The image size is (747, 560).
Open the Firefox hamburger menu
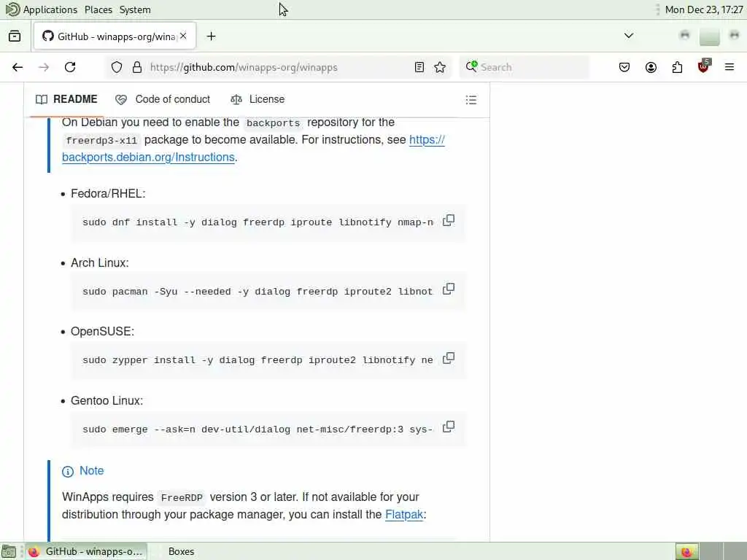click(x=729, y=67)
